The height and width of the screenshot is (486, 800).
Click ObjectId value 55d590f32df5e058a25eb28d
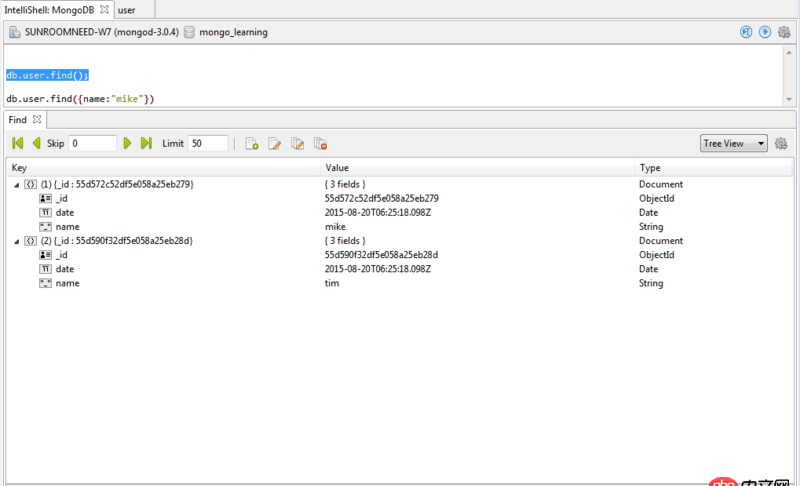(x=382, y=255)
